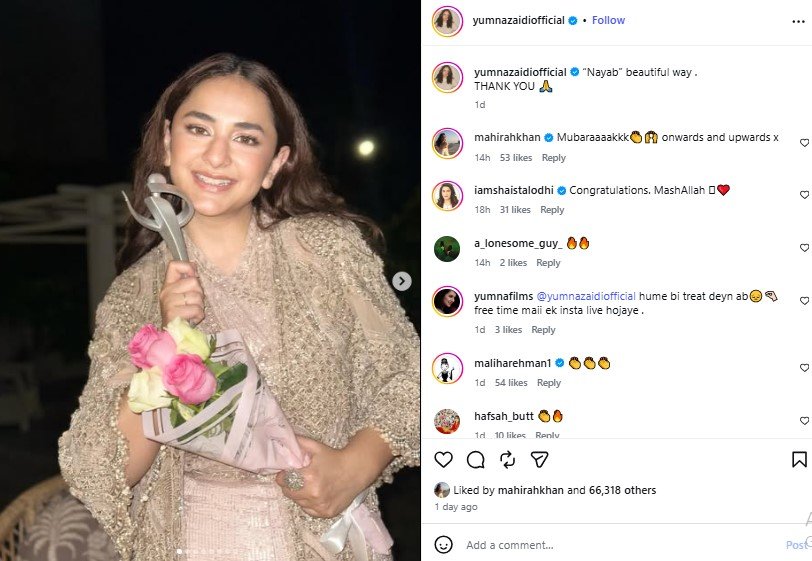812x561 pixels.
Task: Go to next photo using carousel arrow
Action: click(401, 281)
